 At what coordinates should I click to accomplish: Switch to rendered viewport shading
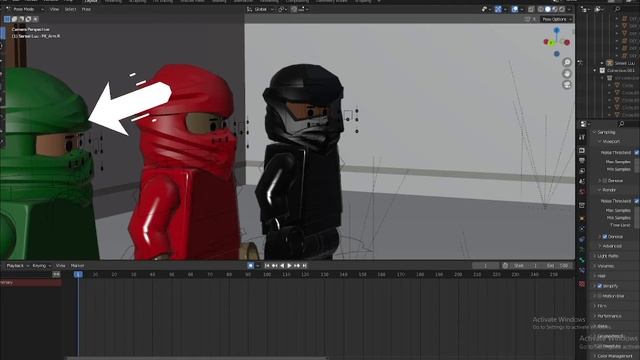point(562,9)
